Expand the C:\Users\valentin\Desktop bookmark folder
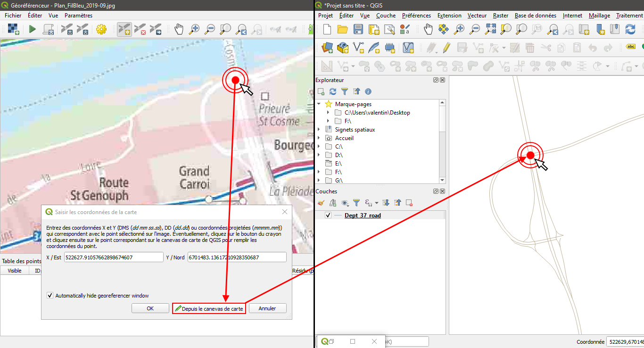The image size is (644, 348). [x=328, y=113]
